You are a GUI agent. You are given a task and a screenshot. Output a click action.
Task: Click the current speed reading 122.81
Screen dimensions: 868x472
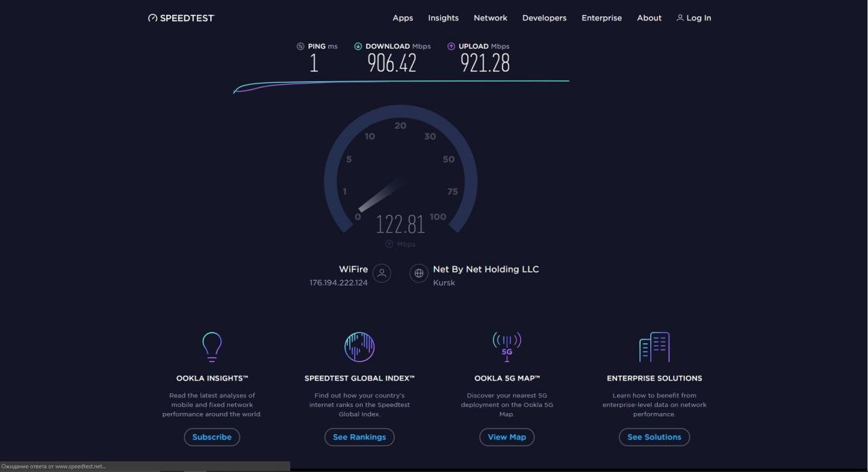tap(401, 224)
